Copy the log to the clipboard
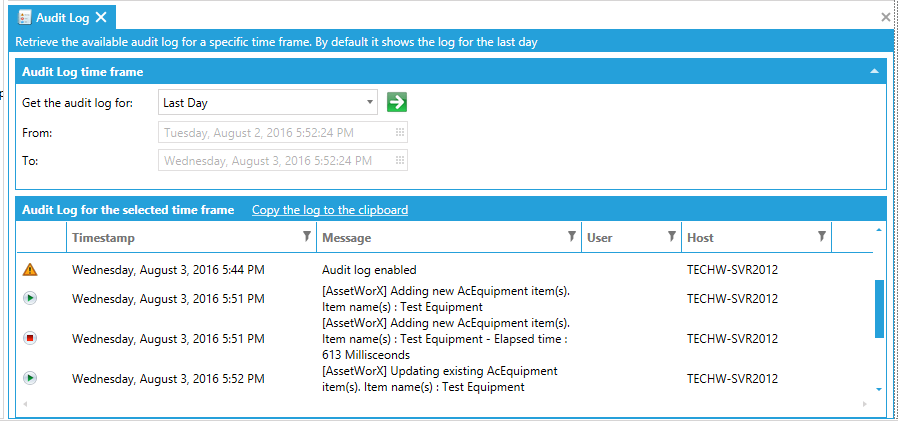The width and height of the screenshot is (898, 424). (x=329, y=210)
